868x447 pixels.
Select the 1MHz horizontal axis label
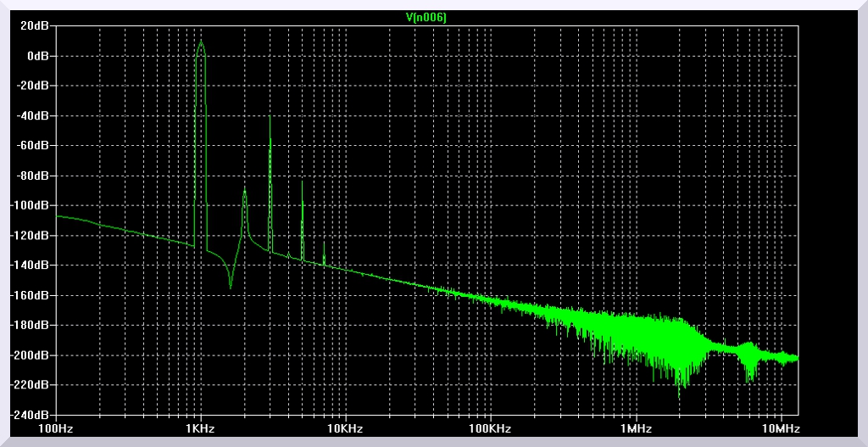tap(635, 428)
